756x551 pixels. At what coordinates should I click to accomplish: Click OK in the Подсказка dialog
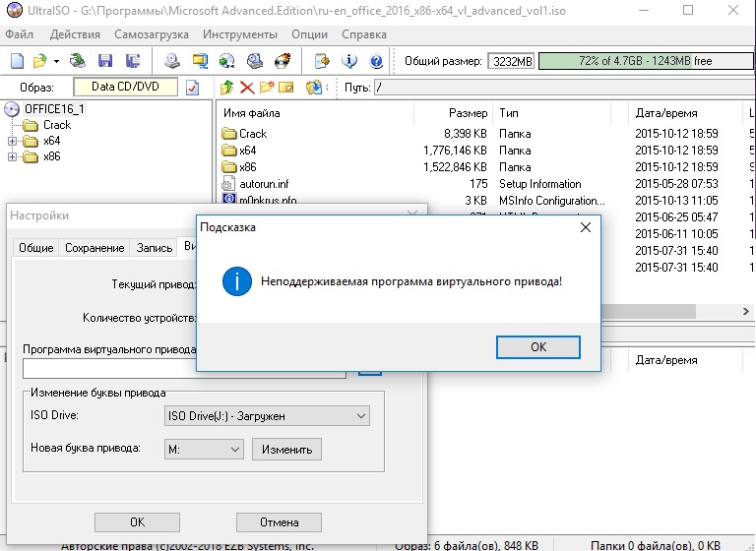538,347
